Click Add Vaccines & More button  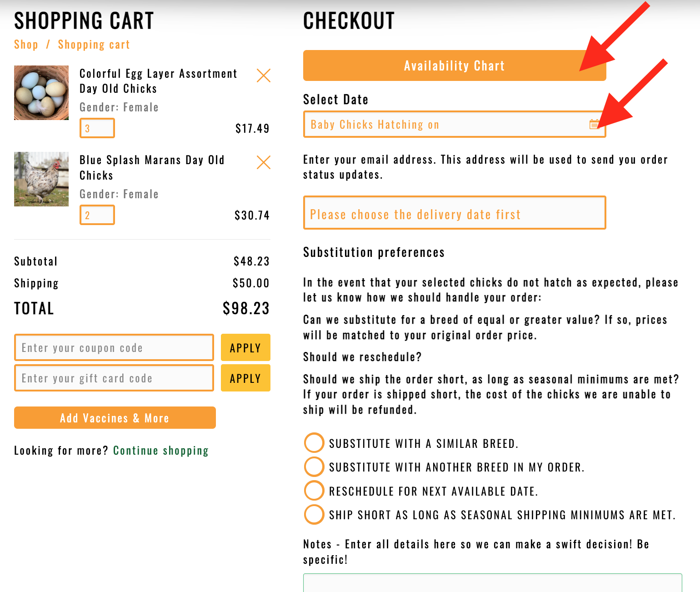[x=115, y=418]
